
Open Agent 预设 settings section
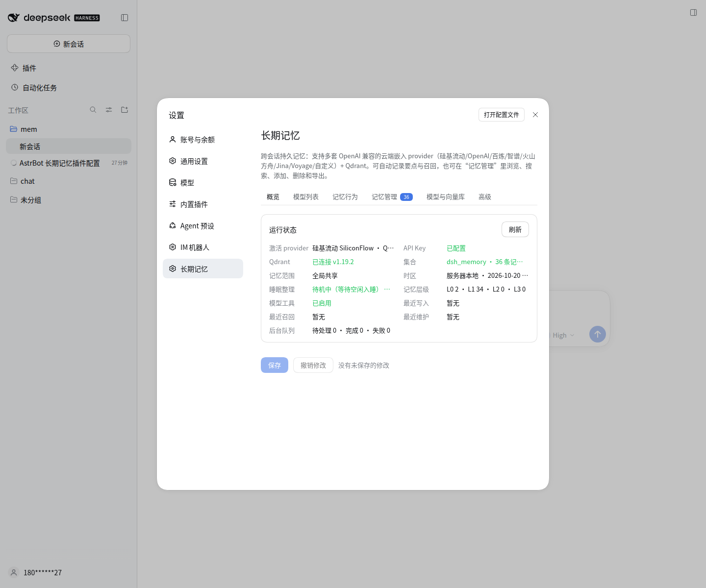[x=203, y=226]
